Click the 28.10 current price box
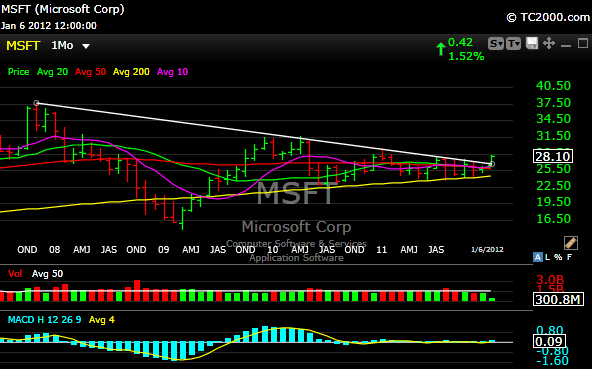 click(553, 156)
